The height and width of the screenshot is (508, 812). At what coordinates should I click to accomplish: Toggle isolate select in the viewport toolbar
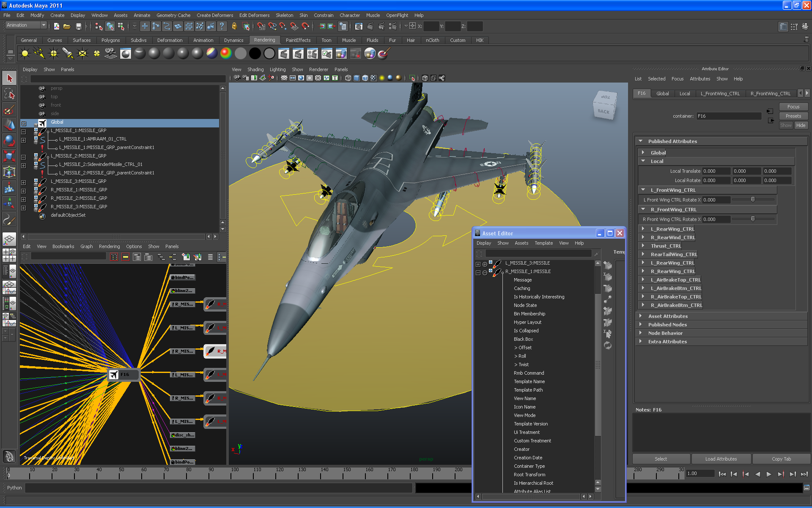(x=411, y=79)
